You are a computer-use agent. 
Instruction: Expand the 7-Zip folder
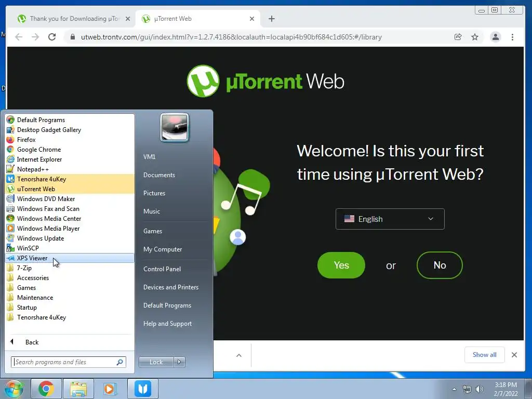click(x=70, y=268)
